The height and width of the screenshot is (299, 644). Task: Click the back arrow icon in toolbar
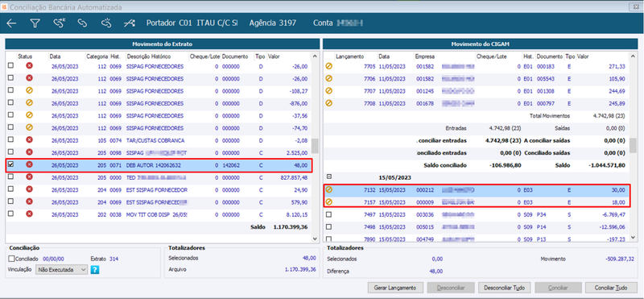pyautogui.click(x=11, y=23)
